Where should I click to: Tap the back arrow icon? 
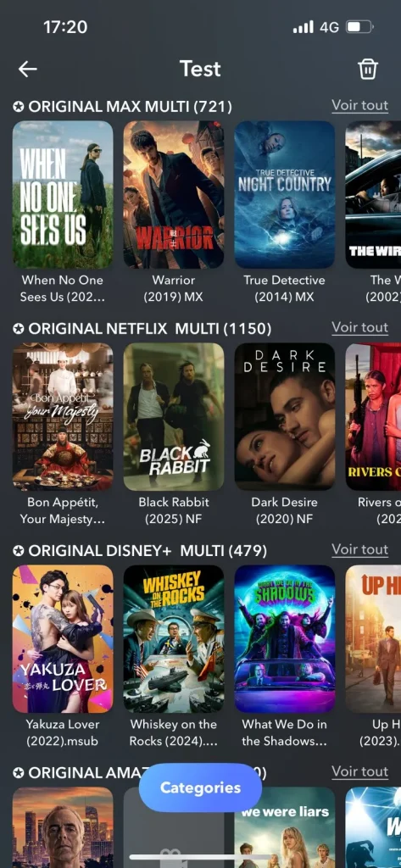pyautogui.click(x=28, y=69)
